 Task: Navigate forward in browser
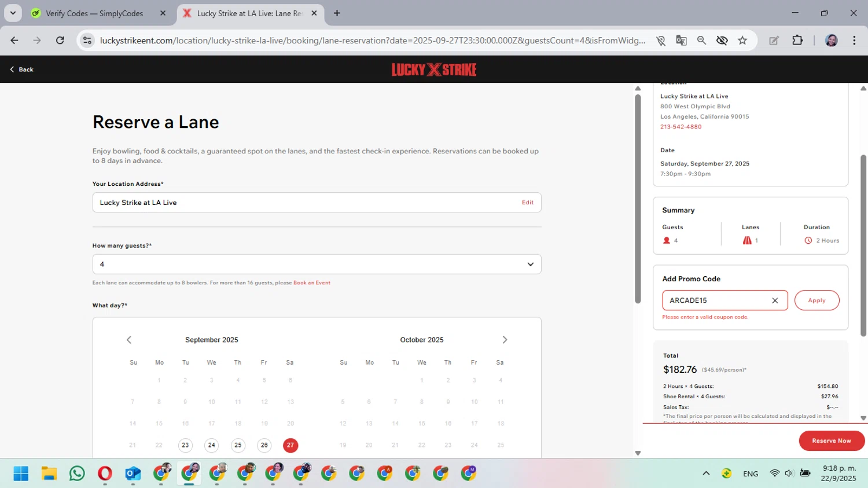pyautogui.click(x=37, y=41)
